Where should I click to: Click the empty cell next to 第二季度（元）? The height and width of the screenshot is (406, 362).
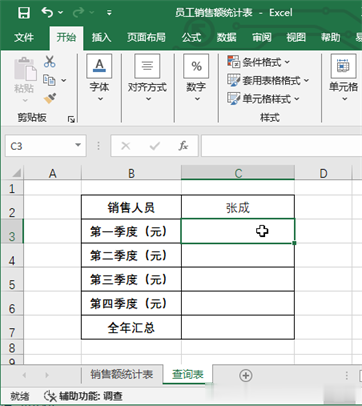(238, 255)
